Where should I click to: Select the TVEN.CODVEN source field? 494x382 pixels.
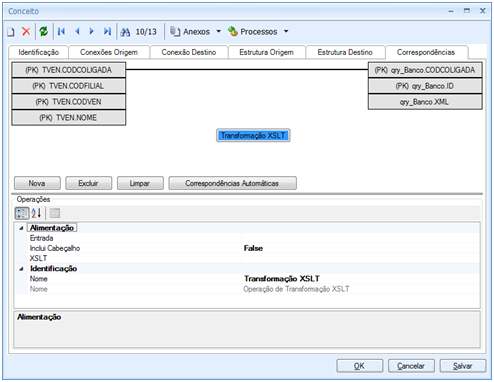(x=69, y=102)
